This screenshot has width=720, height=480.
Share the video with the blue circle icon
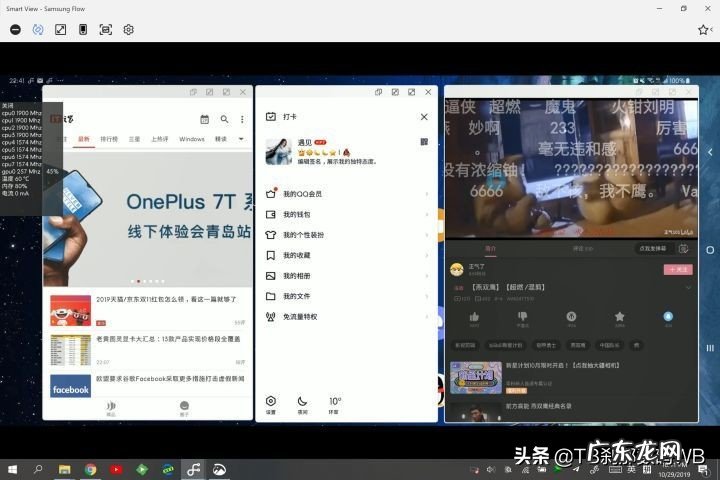tap(668, 316)
